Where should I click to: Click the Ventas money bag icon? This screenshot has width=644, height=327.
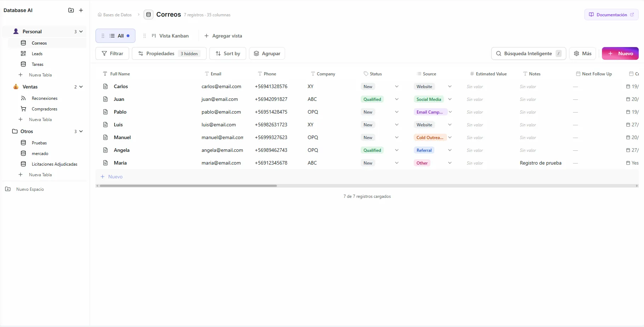(x=16, y=86)
